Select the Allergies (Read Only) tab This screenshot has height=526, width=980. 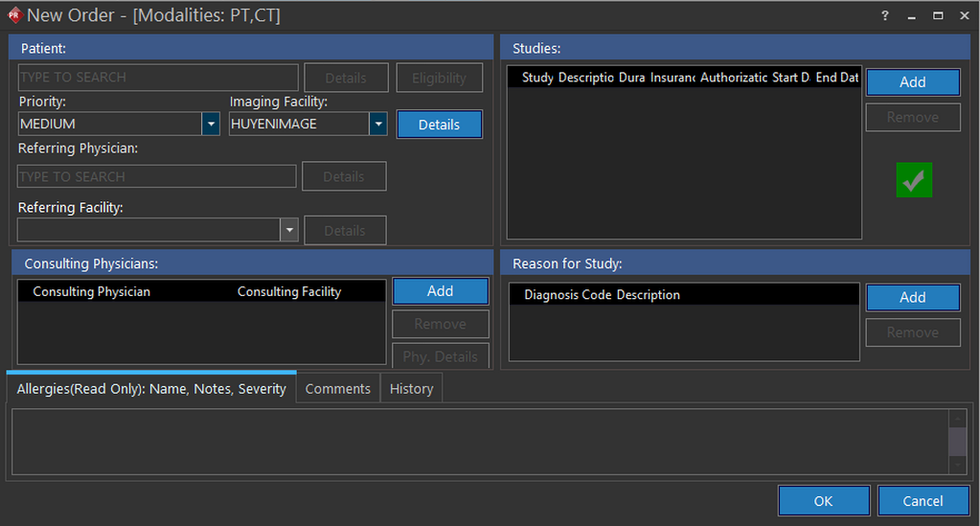pyautogui.click(x=151, y=388)
